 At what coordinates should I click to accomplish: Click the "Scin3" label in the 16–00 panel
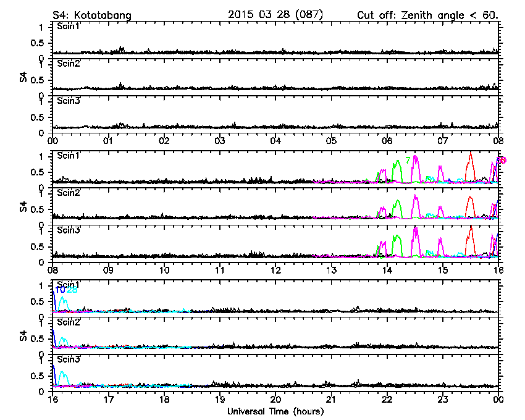(x=69, y=359)
